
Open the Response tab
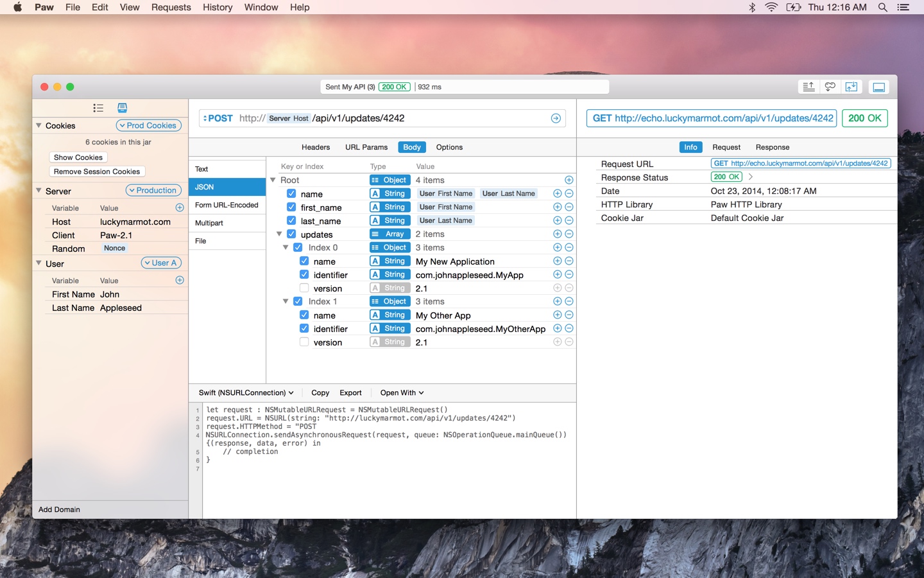coord(773,147)
